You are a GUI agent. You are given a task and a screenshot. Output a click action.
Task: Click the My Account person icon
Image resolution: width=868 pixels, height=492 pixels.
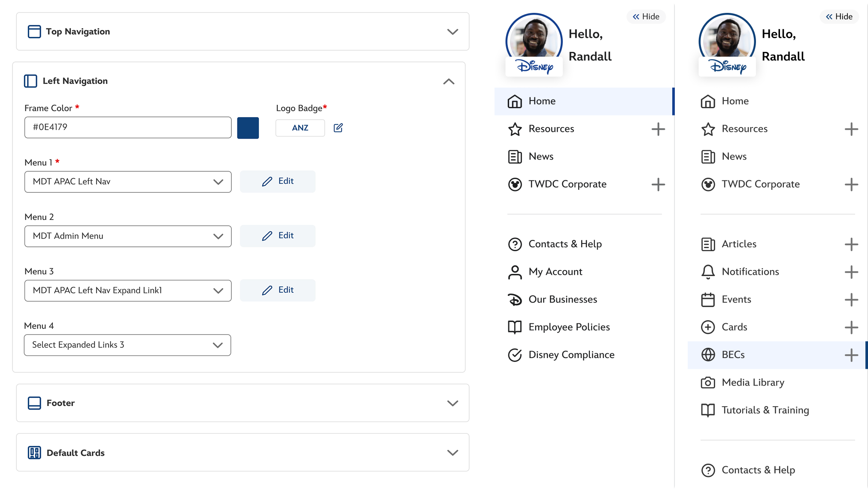(x=515, y=272)
